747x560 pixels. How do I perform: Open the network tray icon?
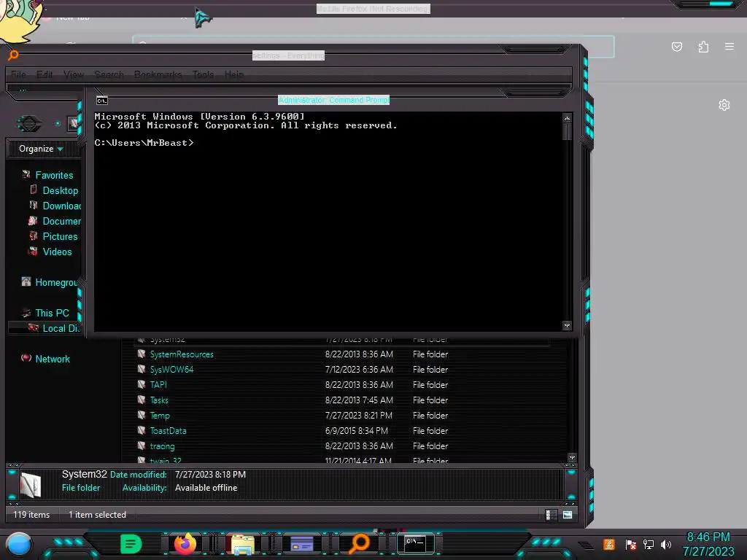(x=649, y=544)
